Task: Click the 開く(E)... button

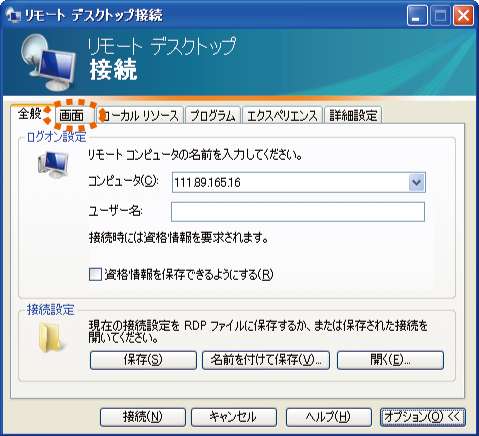Action: point(390,360)
